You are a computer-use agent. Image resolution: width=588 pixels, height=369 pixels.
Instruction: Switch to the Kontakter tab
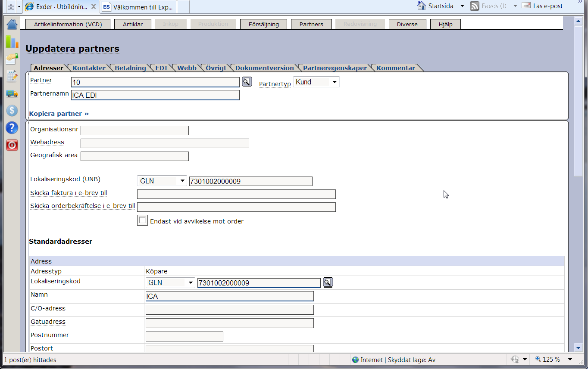(89, 68)
